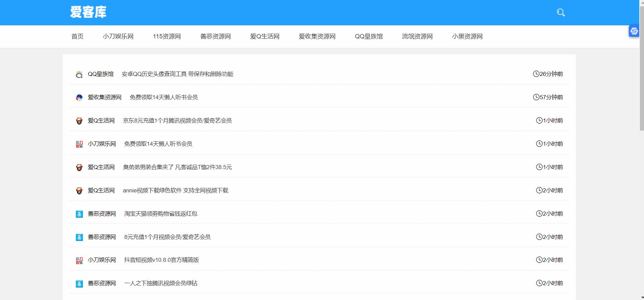644x300 pixels.
Task: Click the floating blue S widget icon
Action: coord(634,31)
